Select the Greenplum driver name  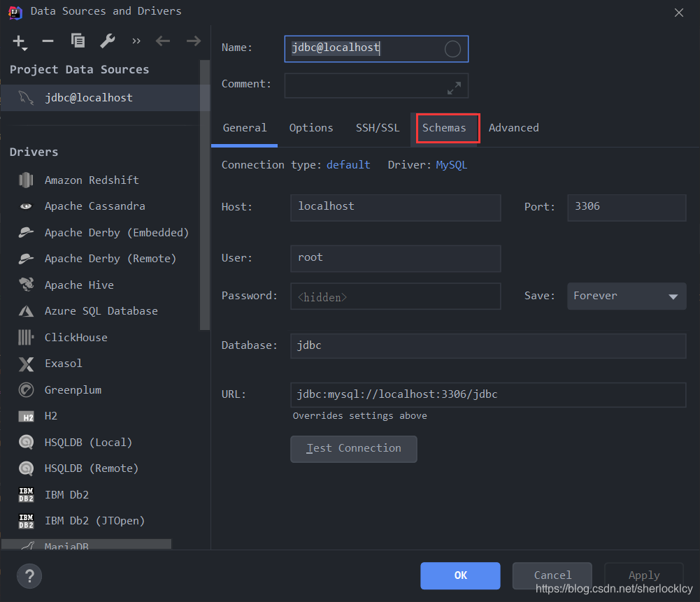(x=73, y=390)
